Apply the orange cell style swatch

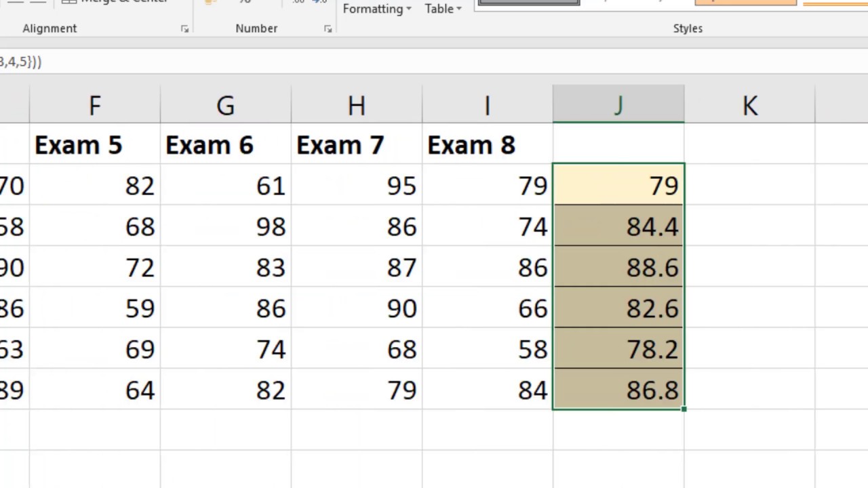coord(745,3)
